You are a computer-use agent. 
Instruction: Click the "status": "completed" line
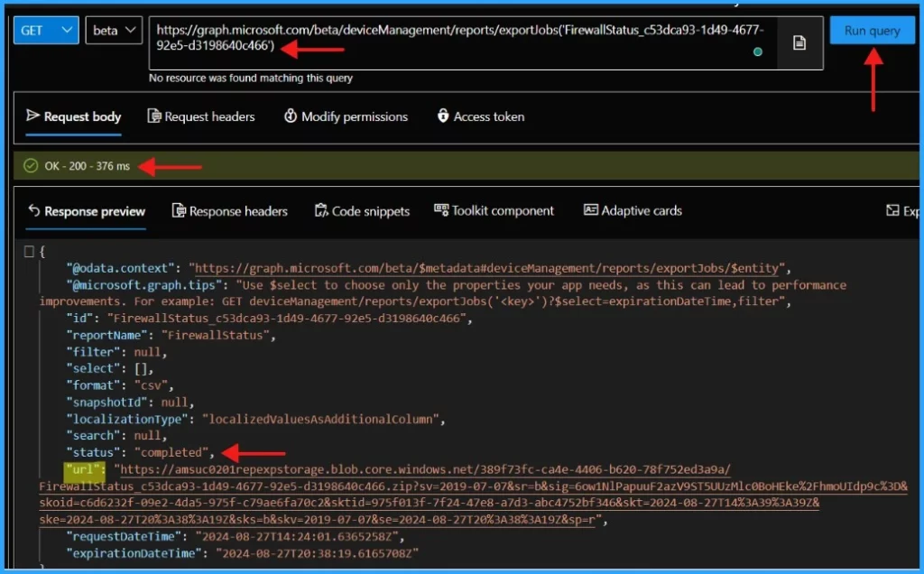coord(140,452)
